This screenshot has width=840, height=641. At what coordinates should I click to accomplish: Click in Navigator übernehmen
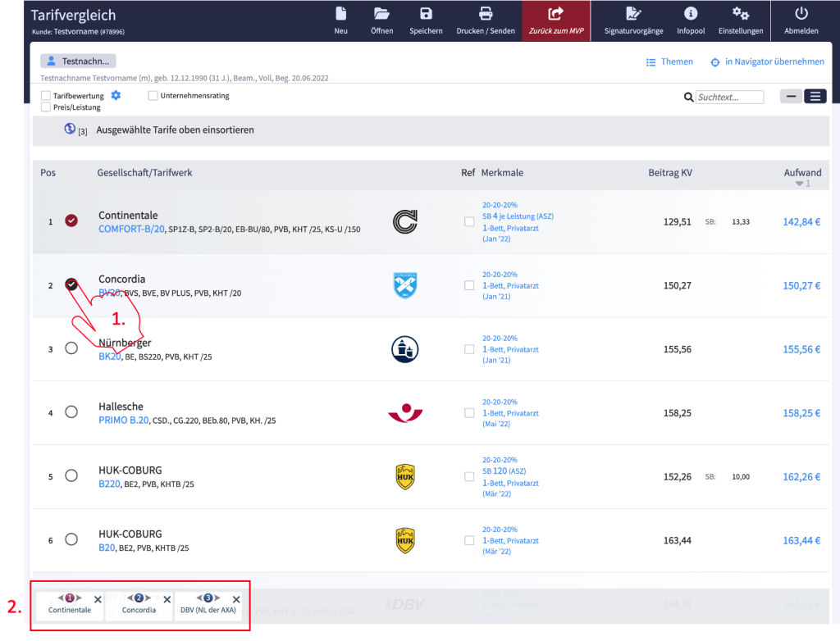click(767, 62)
